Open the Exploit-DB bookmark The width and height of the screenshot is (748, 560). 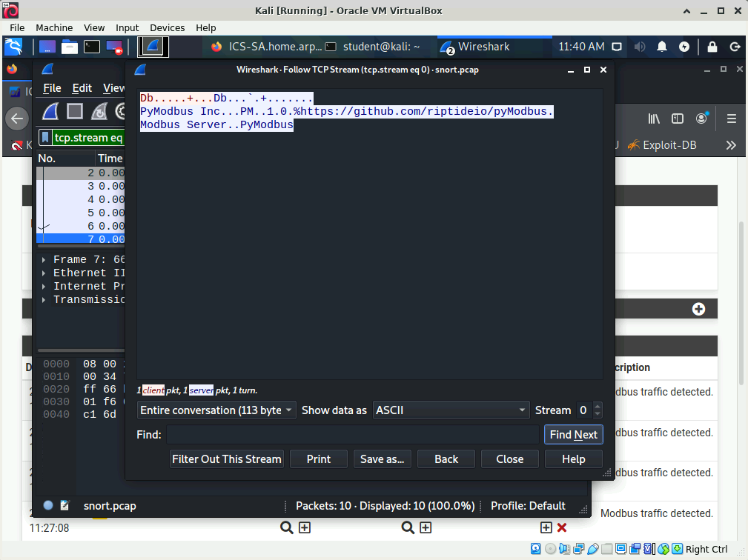[662, 145]
